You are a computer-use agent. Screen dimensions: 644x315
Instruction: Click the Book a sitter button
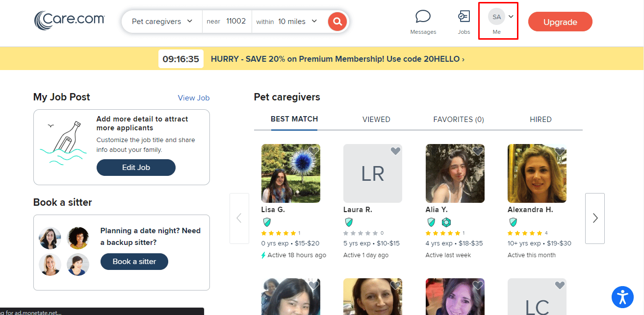(x=134, y=262)
